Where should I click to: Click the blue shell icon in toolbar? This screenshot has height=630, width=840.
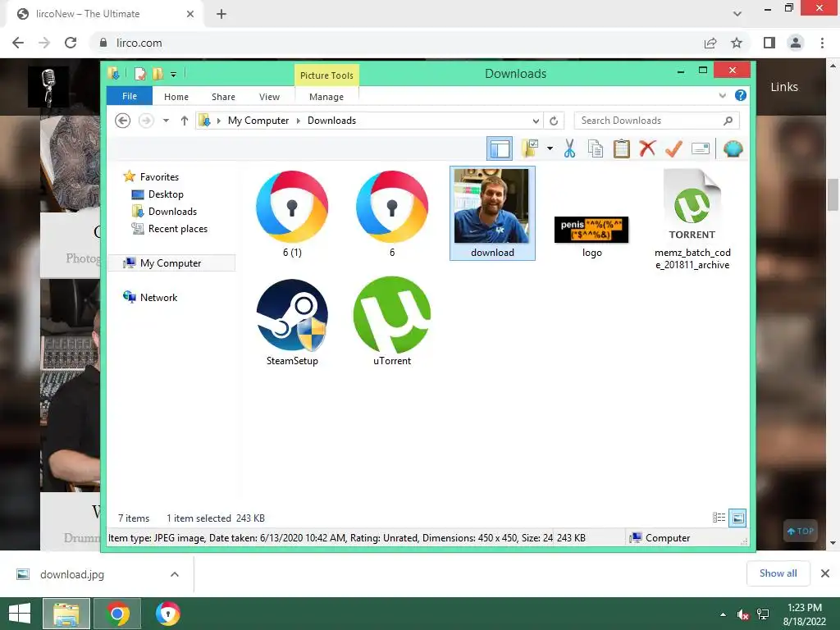click(733, 149)
